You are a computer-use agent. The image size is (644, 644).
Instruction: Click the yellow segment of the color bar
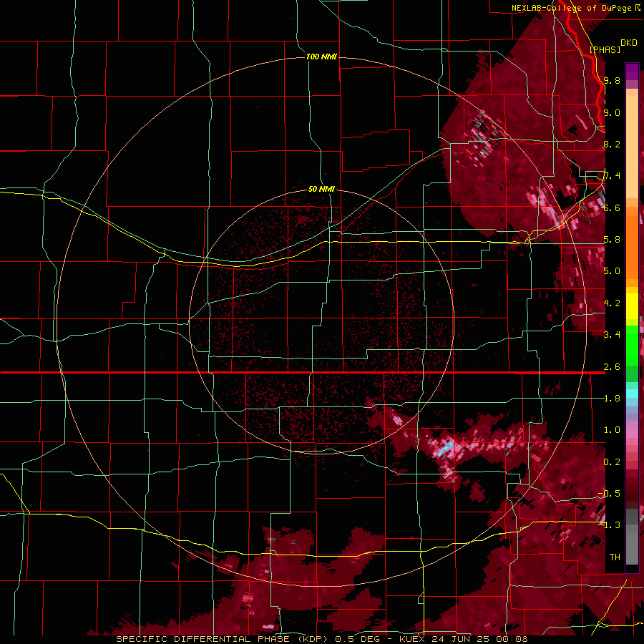pos(632,306)
